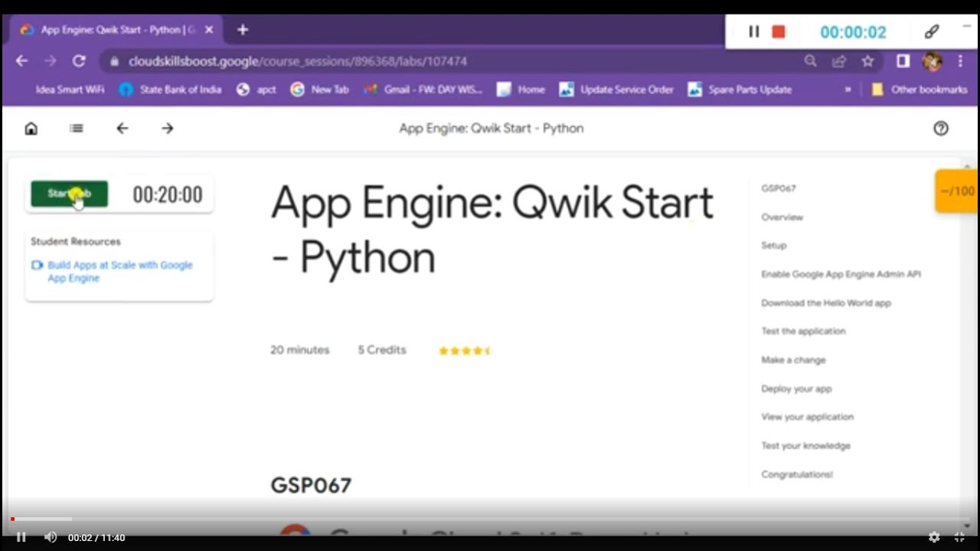980x551 pixels.
Task: Open Idea Smart WiFi bookmark
Action: point(69,90)
